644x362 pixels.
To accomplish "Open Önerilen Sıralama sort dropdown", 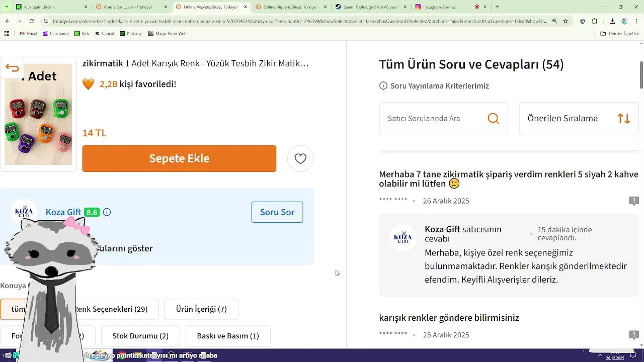I will [579, 119].
